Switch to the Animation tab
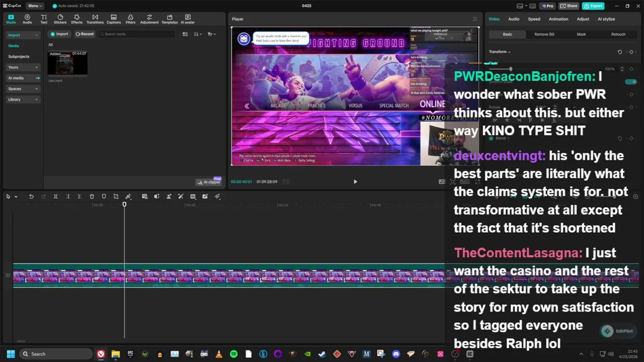The width and height of the screenshot is (644, 362). click(558, 19)
